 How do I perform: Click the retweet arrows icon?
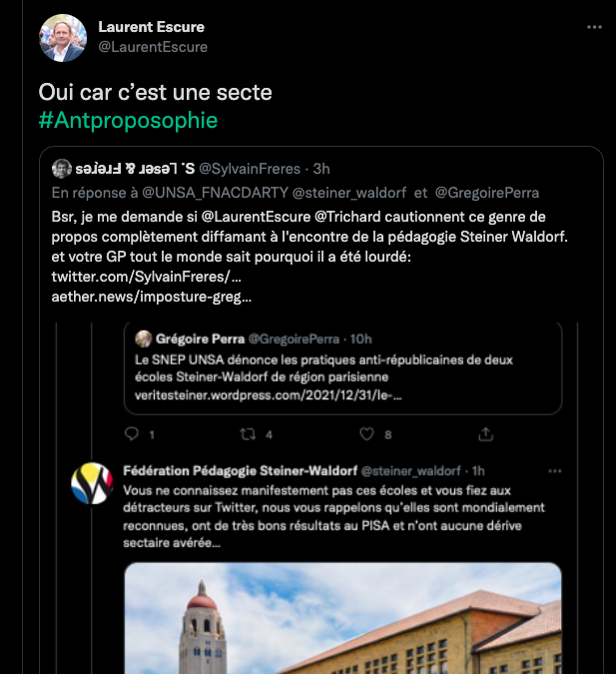[x=250, y=434]
